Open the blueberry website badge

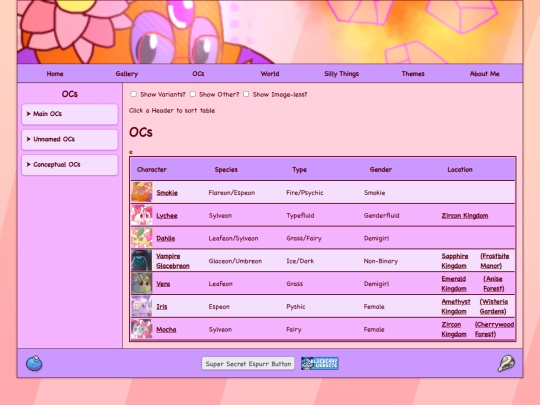click(x=320, y=363)
